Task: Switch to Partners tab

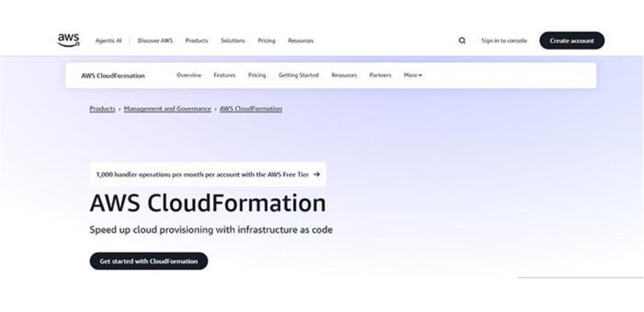Action: [x=380, y=75]
